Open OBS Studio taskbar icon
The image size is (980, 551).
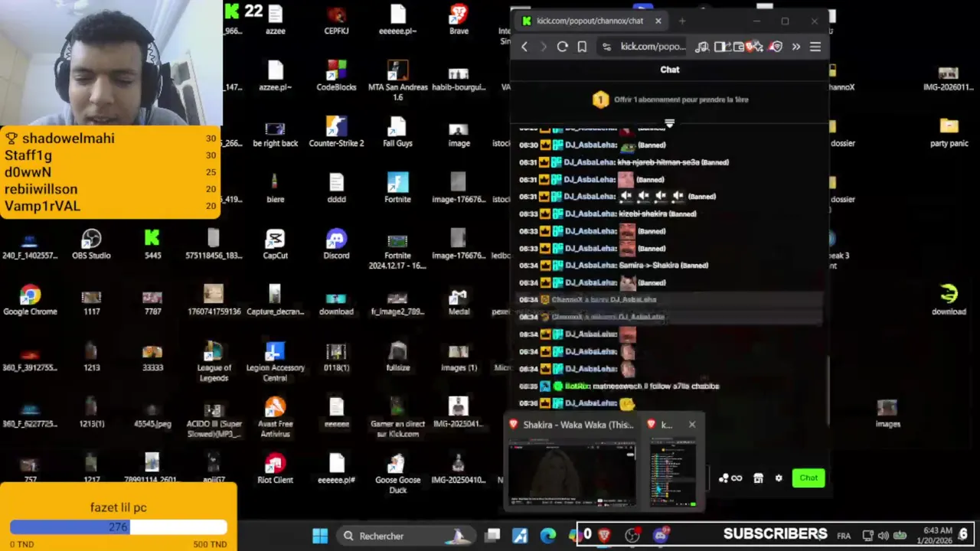click(x=632, y=536)
